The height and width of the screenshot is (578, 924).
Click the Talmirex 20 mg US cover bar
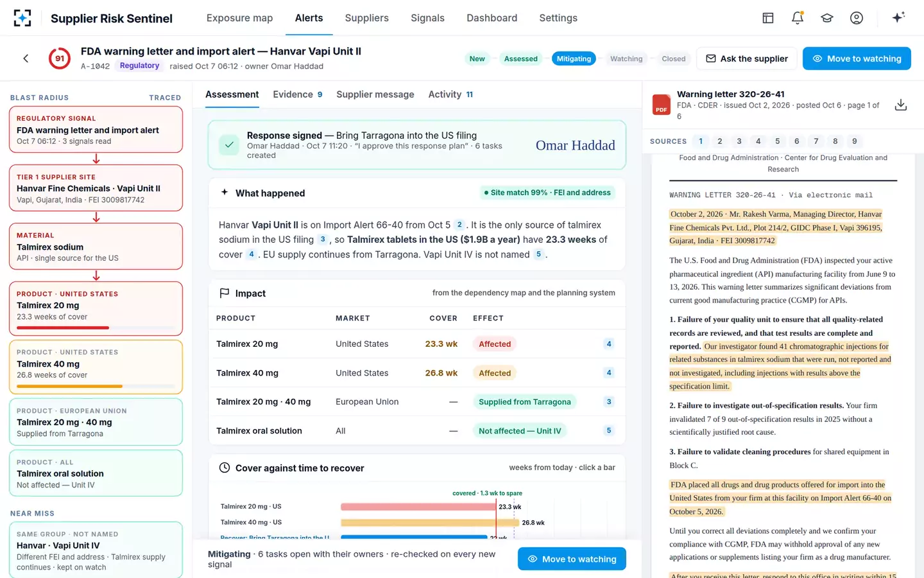pyautogui.click(x=418, y=507)
